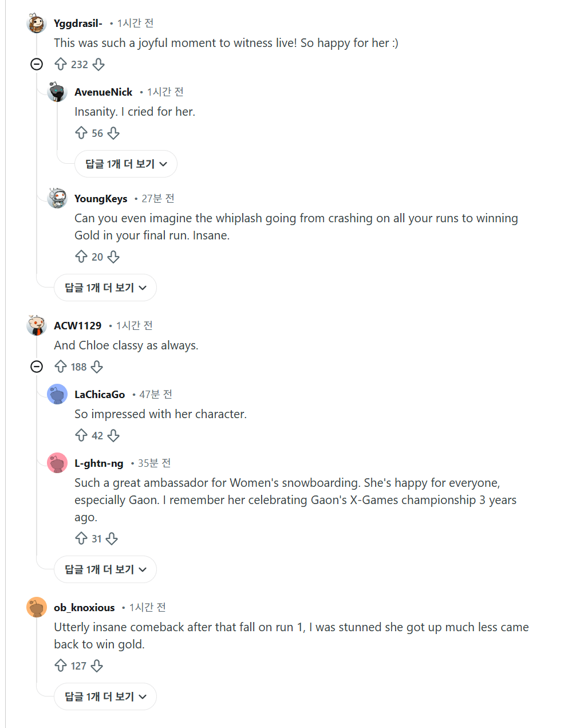This screenshot has width=564, height=728.
Task: Collapse ACW1129's comment thread
Action: coord(37,367)
